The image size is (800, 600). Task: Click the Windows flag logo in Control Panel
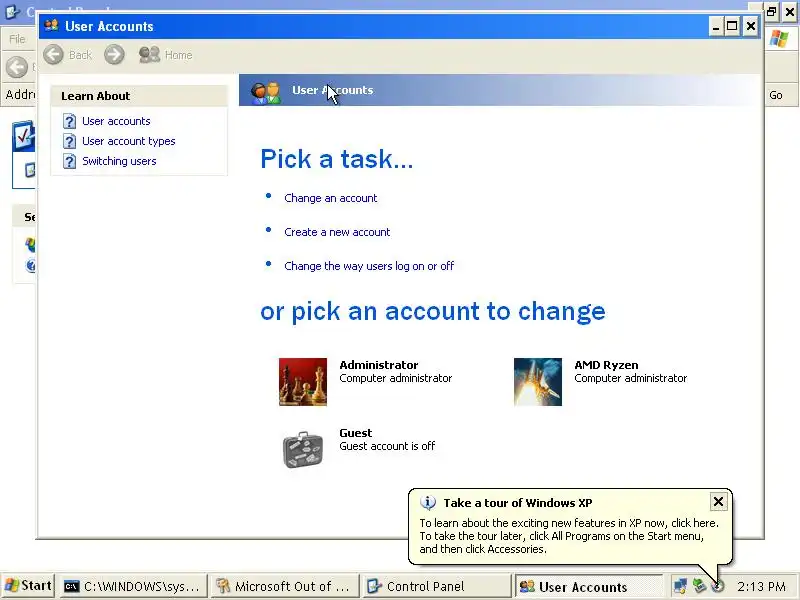pyautogui.click(x=779, y=38)
